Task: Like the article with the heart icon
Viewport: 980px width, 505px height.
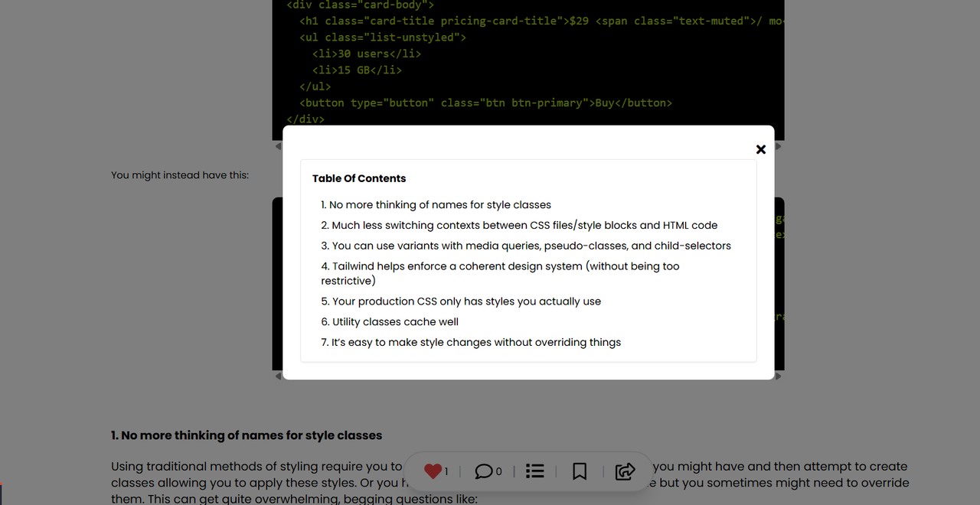Action: coord(433,471)
